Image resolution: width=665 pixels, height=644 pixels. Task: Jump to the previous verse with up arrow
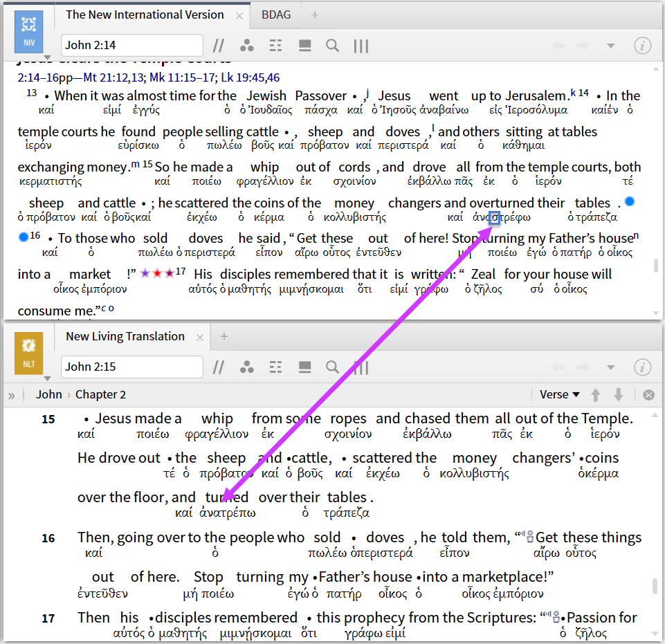[x=595, y=395]
